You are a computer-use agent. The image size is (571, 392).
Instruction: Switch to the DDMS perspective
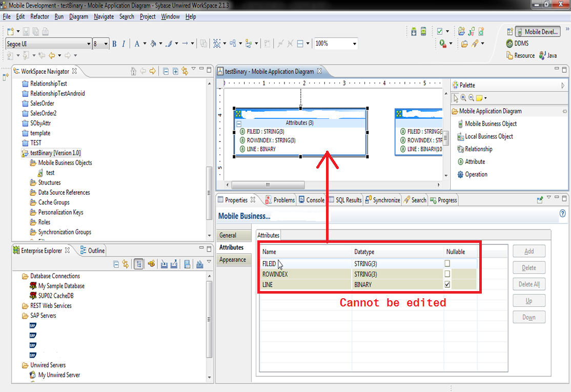(x=518, y=44)
